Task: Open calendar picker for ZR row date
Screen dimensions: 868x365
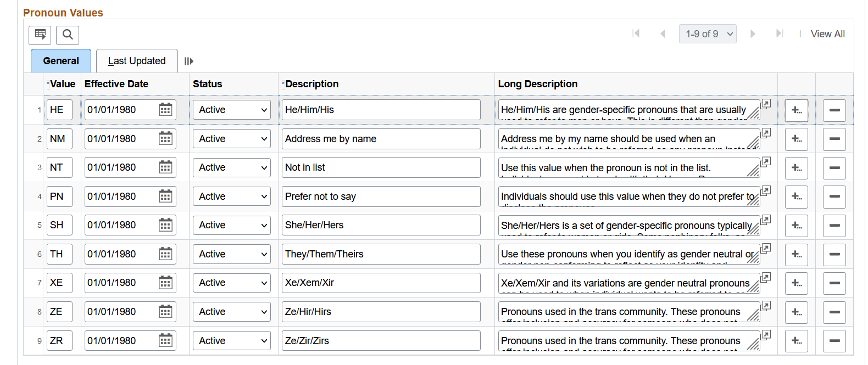Action: point(165,341)
